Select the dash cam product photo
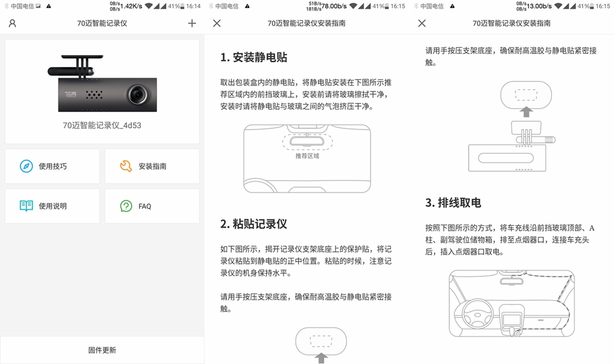 (x=102, y=83)
